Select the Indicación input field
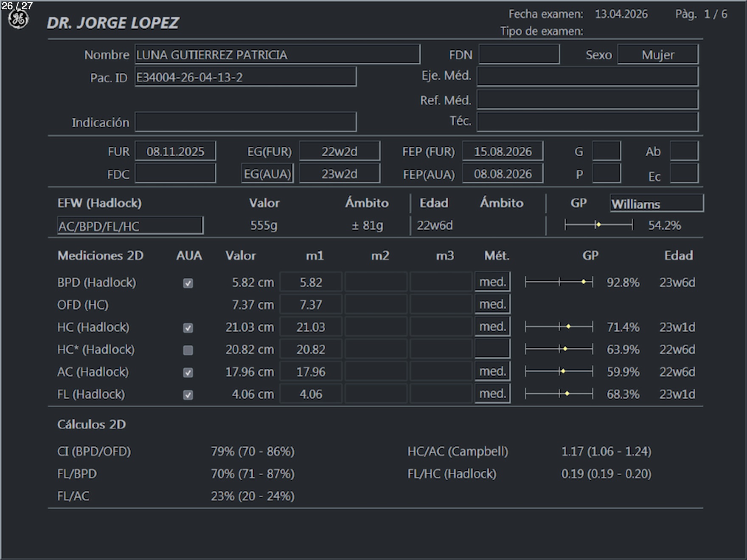Viewport: 747px width, 560px height. tap(245, 122)
